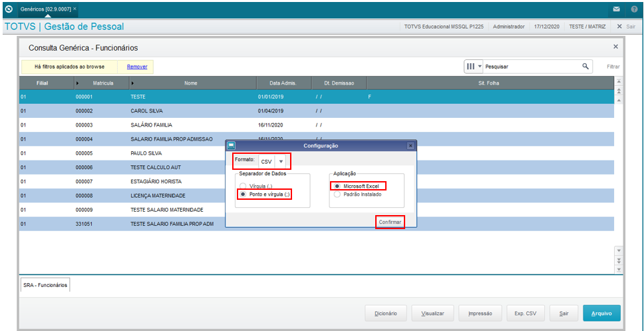Select Vírgula (,) separator option
The image size is (644, 331).
[243, 186]
